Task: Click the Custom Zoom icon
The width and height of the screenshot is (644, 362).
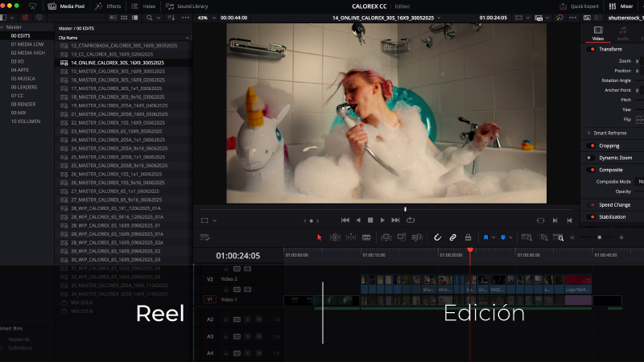Action: (x=558, y=237)
